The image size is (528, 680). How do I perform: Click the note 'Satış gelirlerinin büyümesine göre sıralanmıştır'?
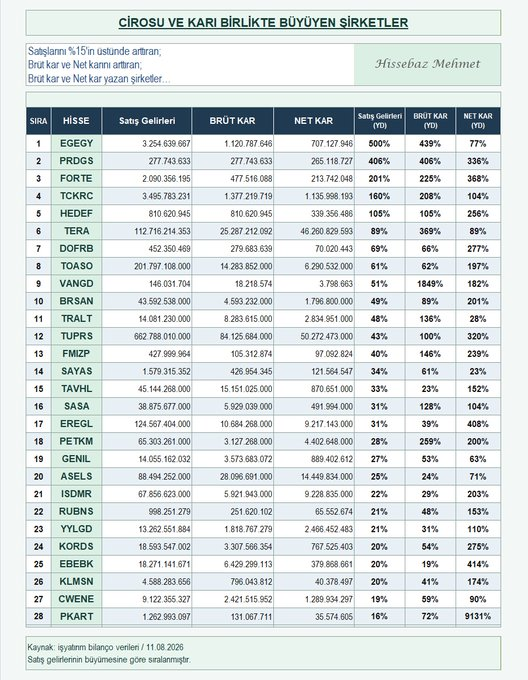tap(109, 660)
